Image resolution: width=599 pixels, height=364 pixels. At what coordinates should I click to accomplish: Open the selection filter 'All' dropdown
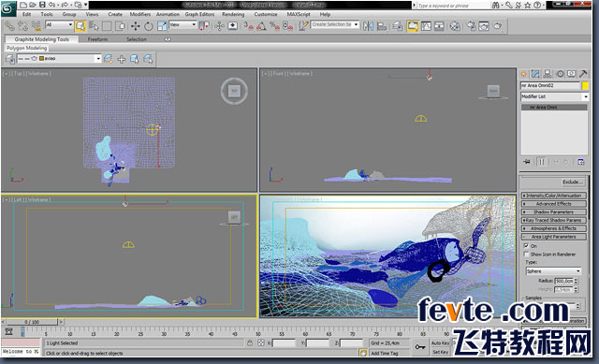tap(59, 25)
